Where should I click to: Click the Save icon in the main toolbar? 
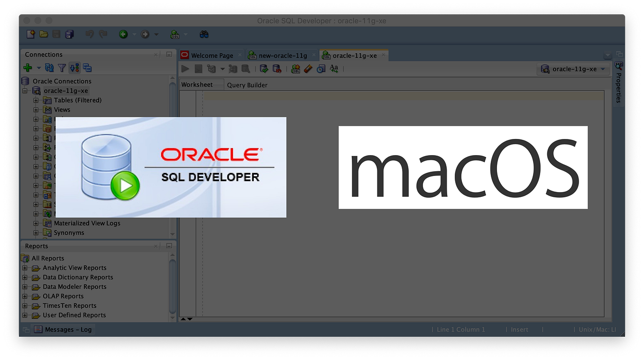[x=56, y=34]
